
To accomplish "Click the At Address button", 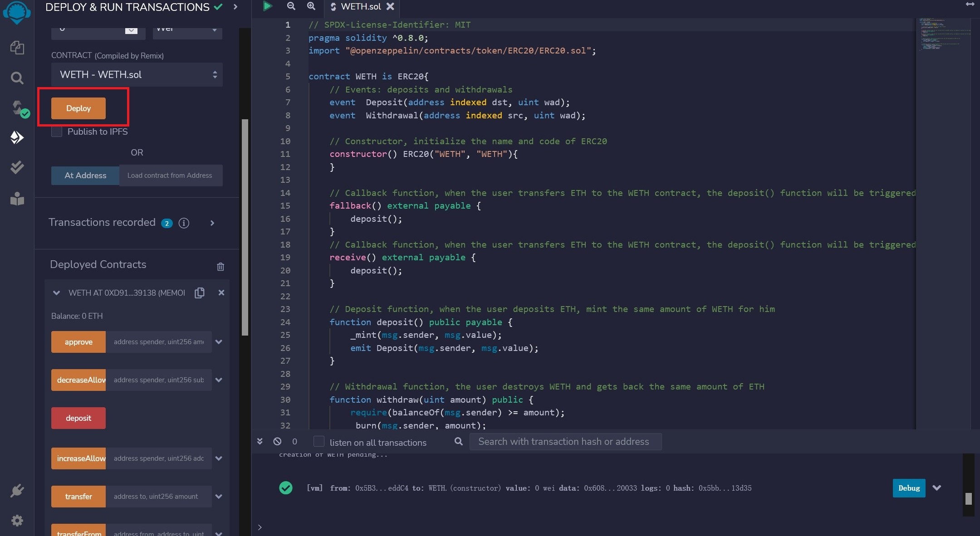I will (85, 175).
